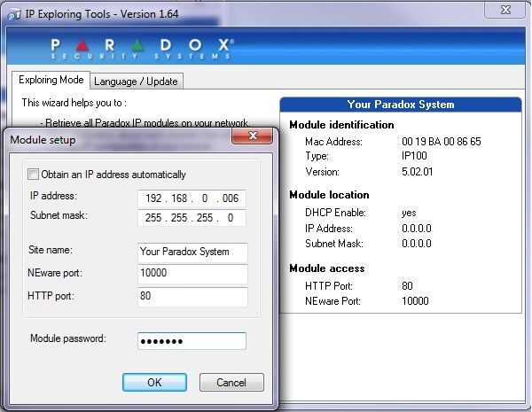
Task: Enable Obtain an IP address automatically
Action: (35, 175)
